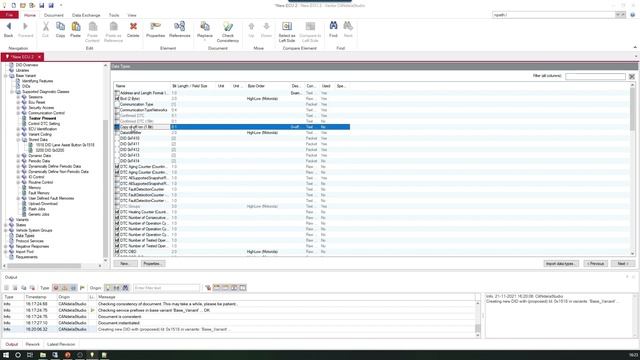Click the Back navigation arrow
Screen dimensions: 640x360
pos(9,27)
